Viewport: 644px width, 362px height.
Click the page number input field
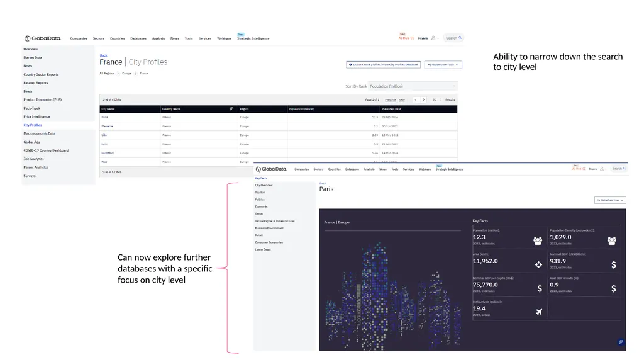pyautogui.click(x=415, y=99)
